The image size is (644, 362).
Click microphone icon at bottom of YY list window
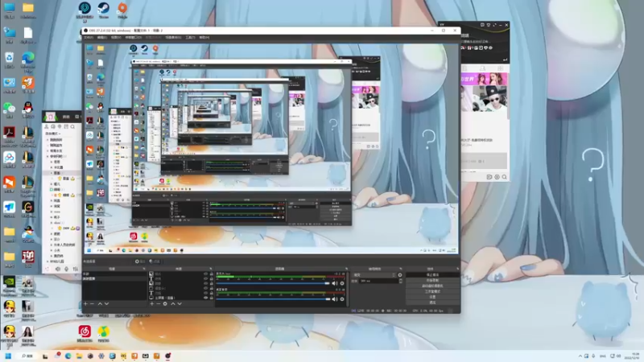point(67,269)
